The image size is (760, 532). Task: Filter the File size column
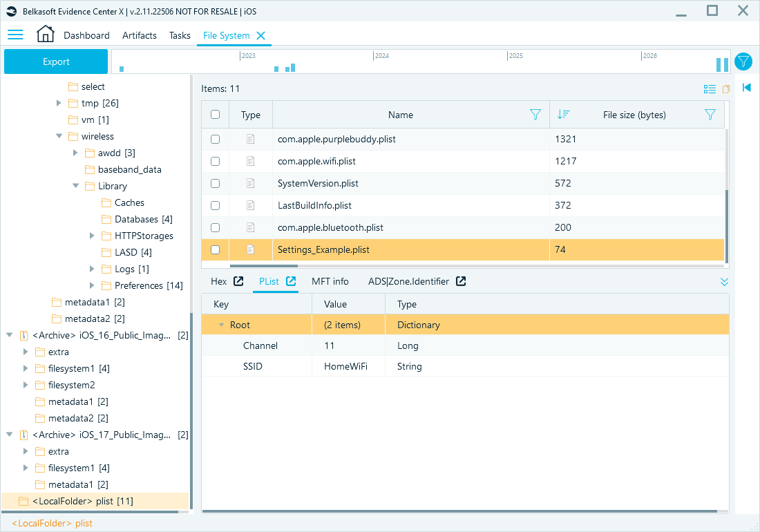point(710,115)
